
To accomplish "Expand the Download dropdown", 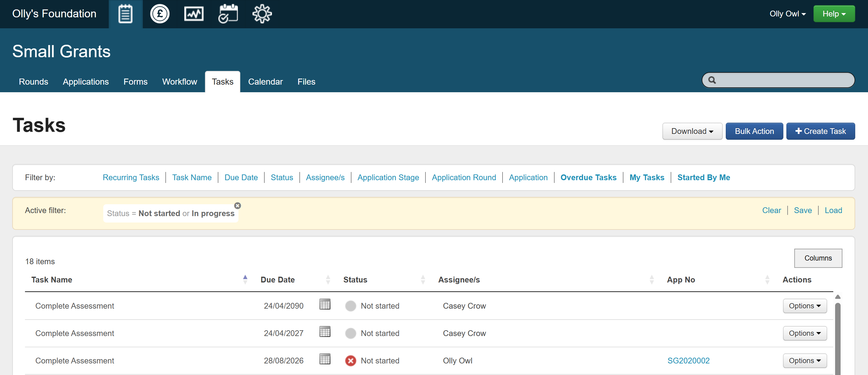I will pyautogui.click(x=692, y=131).
